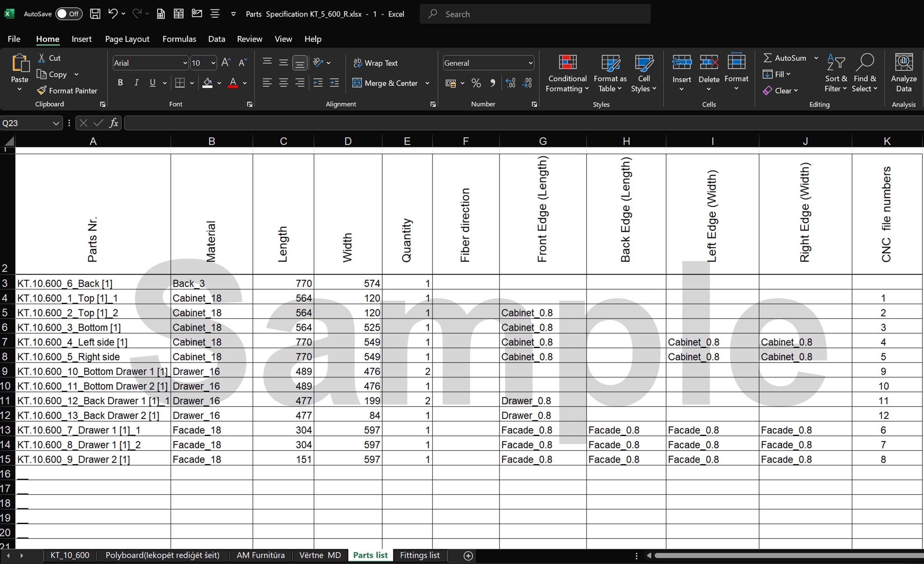Click the Borders icon
This screenshot has height=564, width=924.
180,83
